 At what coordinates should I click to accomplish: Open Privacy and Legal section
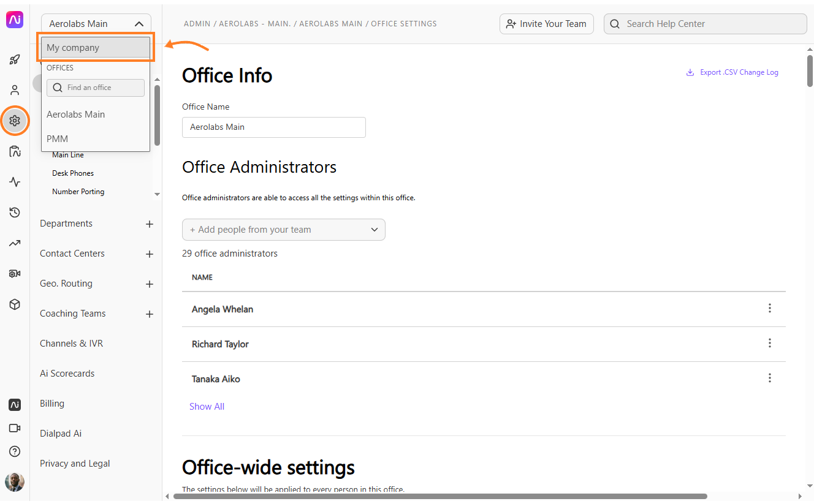click(75, 464)
